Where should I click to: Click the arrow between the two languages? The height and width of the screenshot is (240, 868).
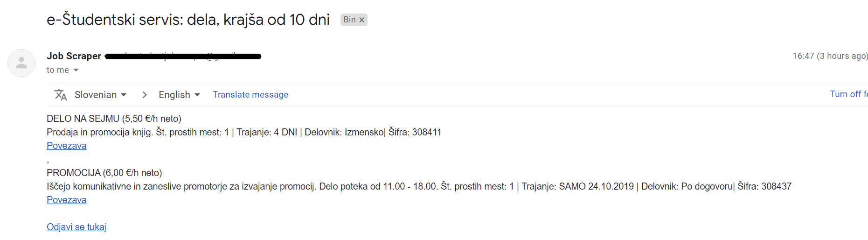coord(145,95)
